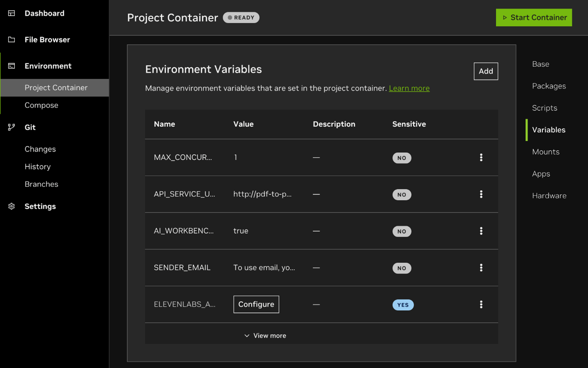Click the value "true" for AI_WORKBENC...
The height and width of the screenshot is (368, 588).
(x=241, y=231)
